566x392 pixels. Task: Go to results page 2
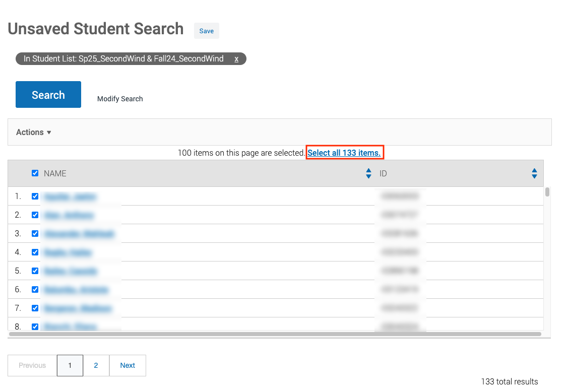96,365
